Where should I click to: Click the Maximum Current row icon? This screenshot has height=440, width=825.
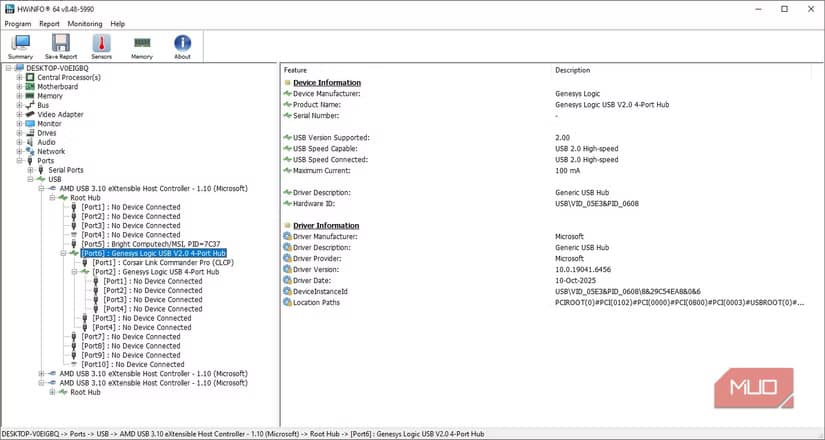tap(287, 171)
